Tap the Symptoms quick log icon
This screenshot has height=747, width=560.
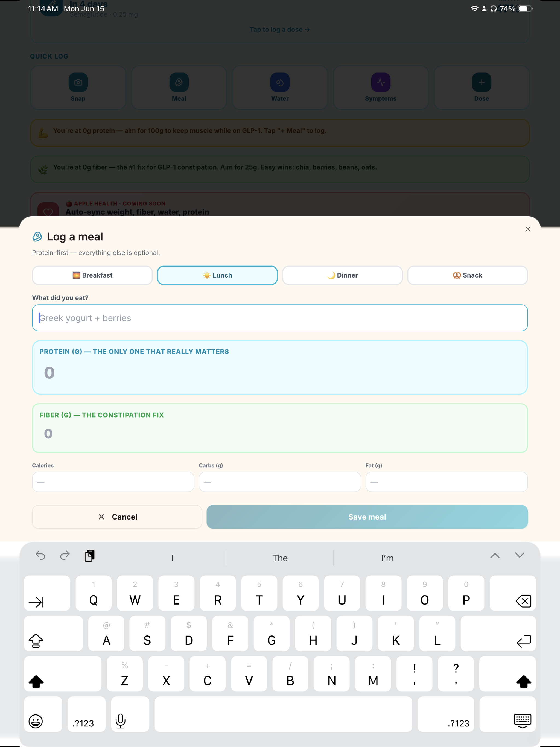click(x=381, y=82)
